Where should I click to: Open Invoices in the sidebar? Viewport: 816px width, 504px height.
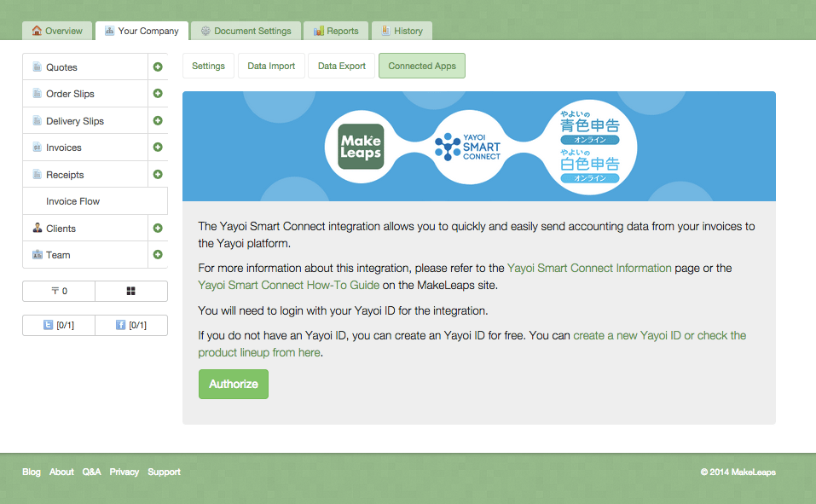(85, 148)
